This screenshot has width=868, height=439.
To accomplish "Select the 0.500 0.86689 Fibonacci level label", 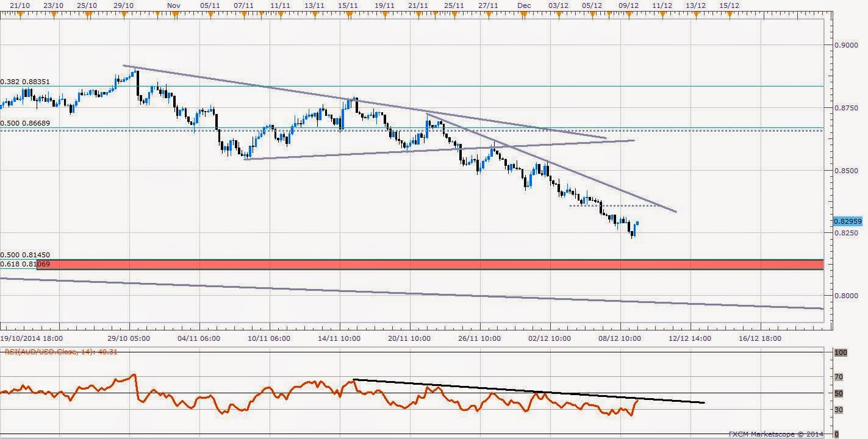I will [x=25, y=123].
